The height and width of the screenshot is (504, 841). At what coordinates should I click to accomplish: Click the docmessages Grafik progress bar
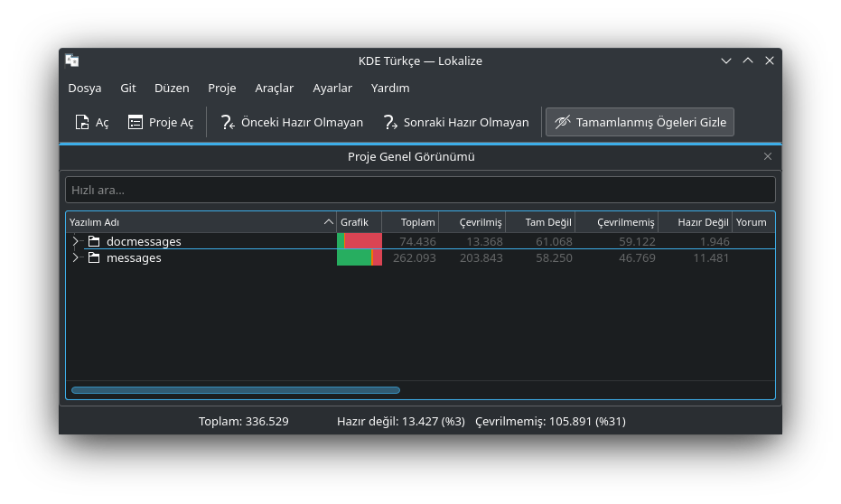point(360,241)
